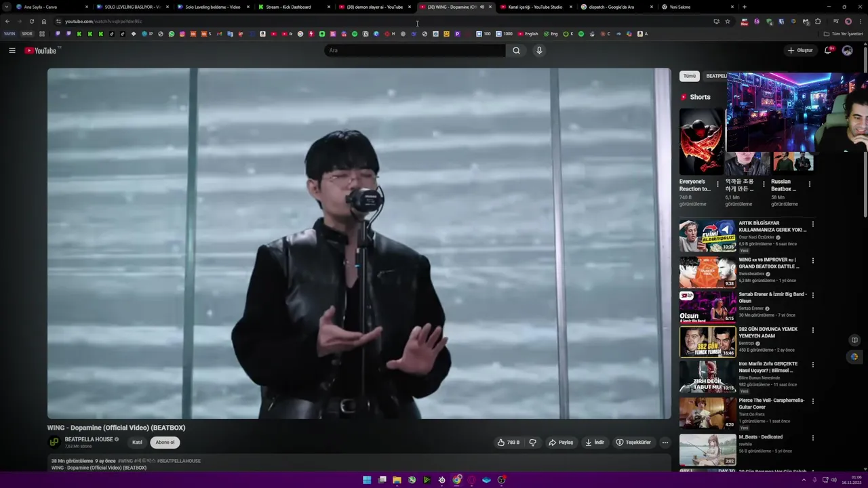
Task: Open Sertab Erener Olsun video thumbnail
Action: click(x=707, y=307)
